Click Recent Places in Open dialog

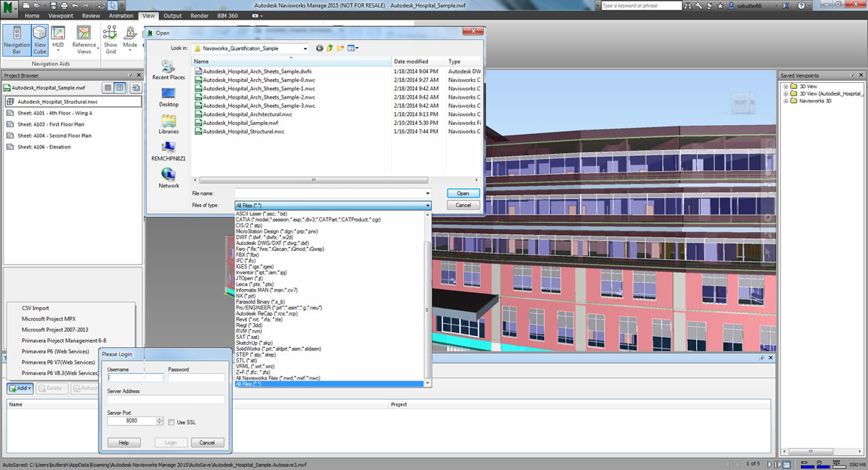point(168,70)
